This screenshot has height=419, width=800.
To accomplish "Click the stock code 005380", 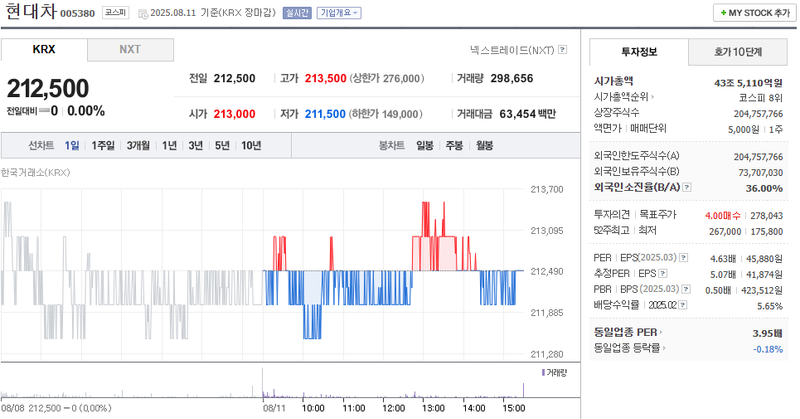I will pos(78,14).
